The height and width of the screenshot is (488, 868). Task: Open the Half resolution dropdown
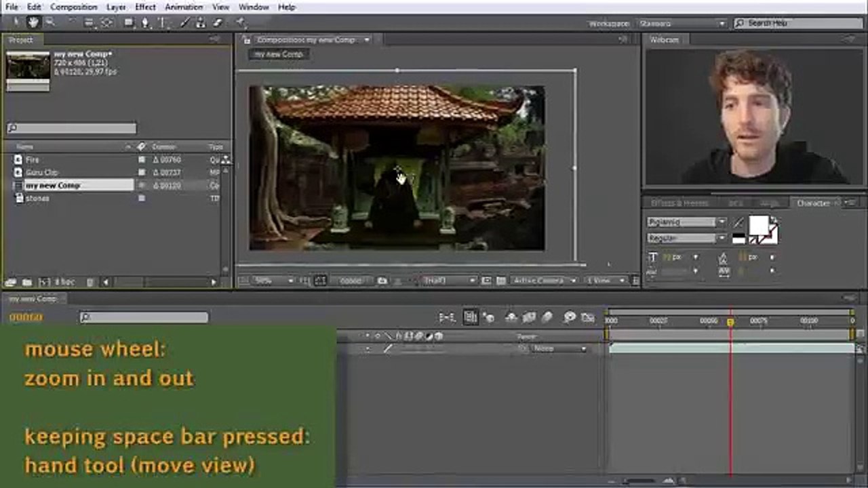tap(448, 281)
